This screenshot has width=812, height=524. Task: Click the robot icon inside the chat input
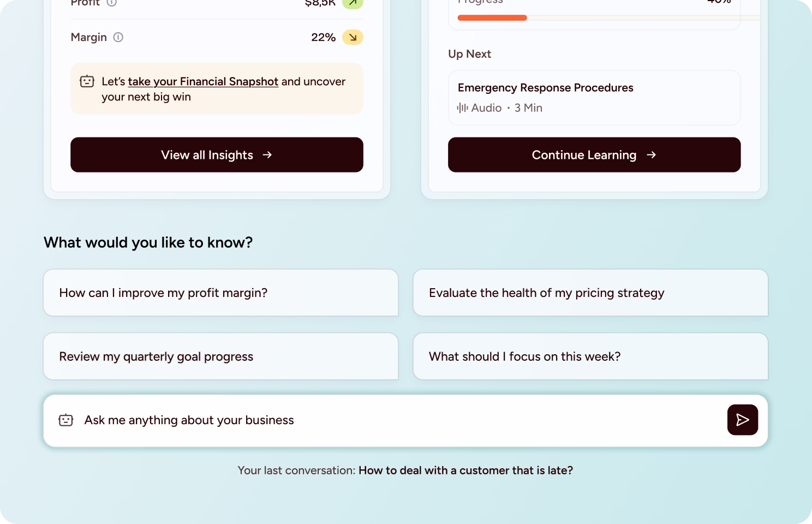click(x=65, y=420)
